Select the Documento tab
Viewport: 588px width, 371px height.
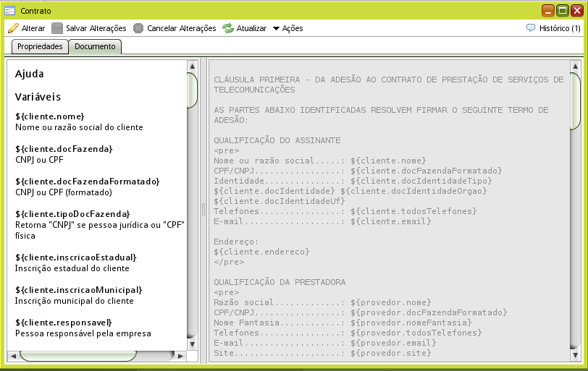pos(95,46)
